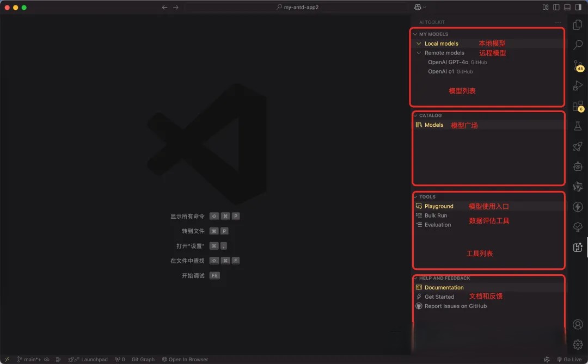Open Source Control with 45 badge
This screenshot has width=588, height=364.
[x=578, y=66]
